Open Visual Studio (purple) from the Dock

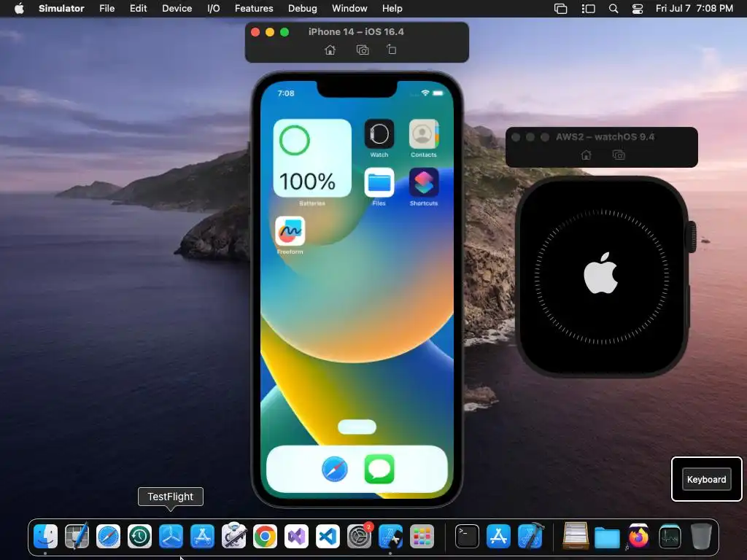click(x=296, y=537)
